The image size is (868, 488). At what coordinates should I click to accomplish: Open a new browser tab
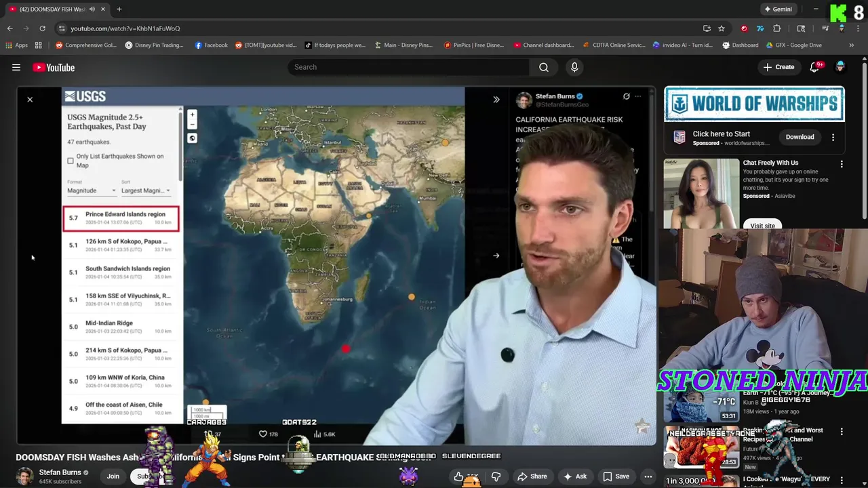119,9
